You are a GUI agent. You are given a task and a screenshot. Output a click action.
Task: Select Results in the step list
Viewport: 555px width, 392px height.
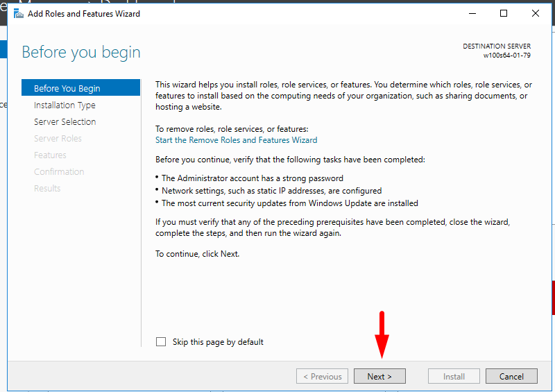point(47,189)
